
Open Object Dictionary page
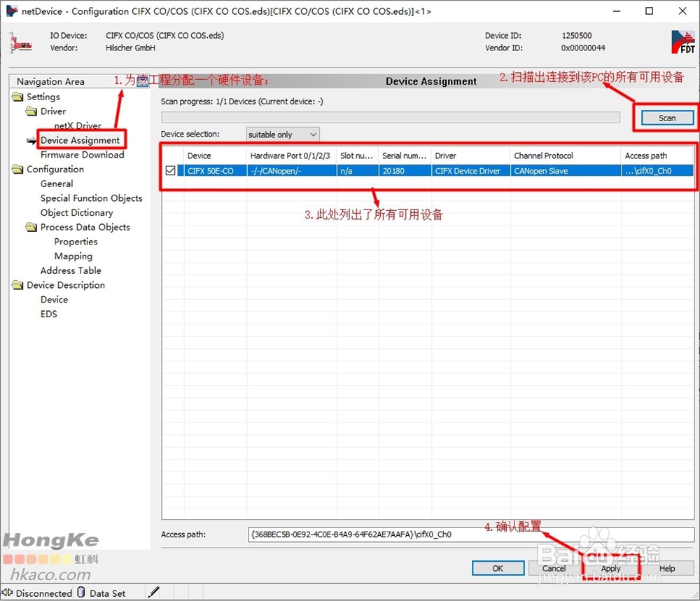click(x=77, y=213)
